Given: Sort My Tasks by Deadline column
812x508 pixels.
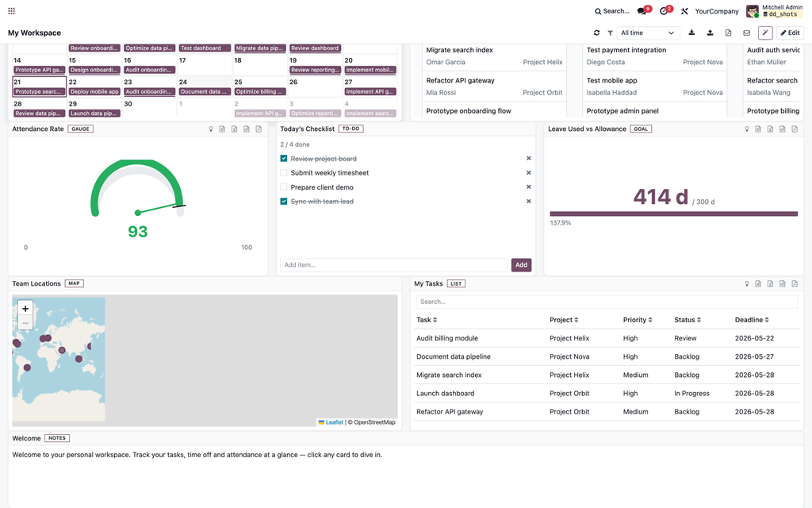Looking at the screenshot, I should [x=752, y=320].
